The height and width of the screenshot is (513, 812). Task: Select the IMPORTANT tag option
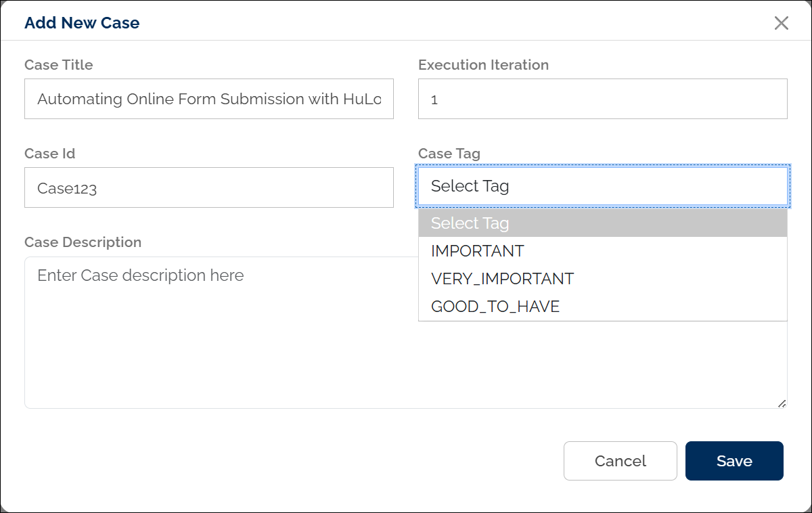[478, 250]
